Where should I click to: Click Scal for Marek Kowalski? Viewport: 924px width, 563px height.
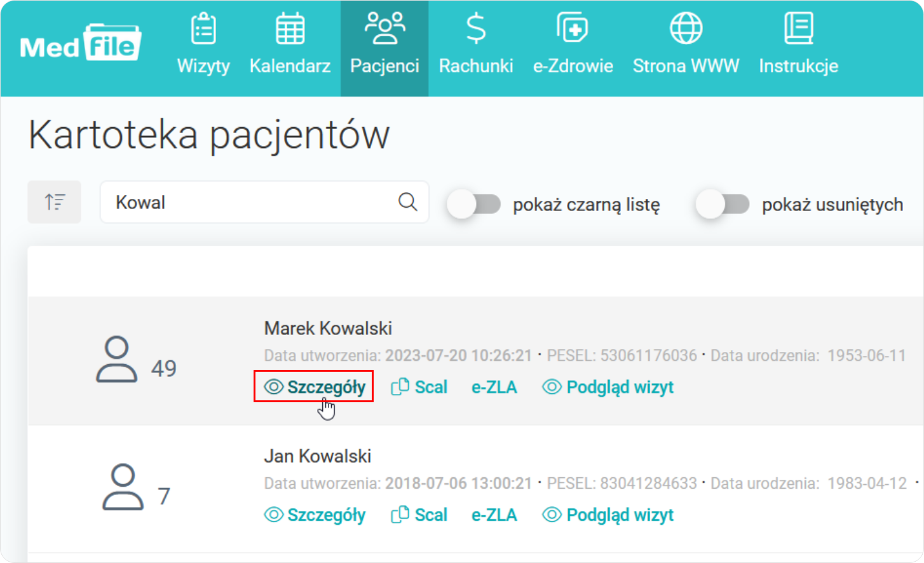(419, 387)
